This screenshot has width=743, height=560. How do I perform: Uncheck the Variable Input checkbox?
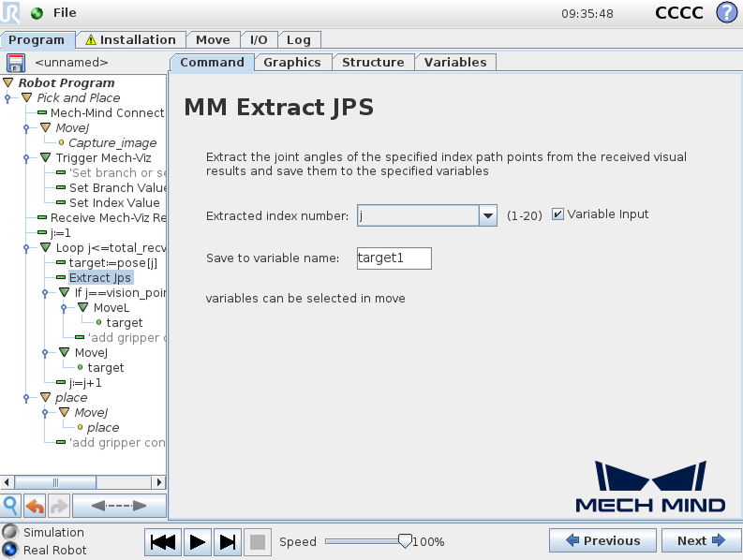pyautogui.click(x=557, y=214)
